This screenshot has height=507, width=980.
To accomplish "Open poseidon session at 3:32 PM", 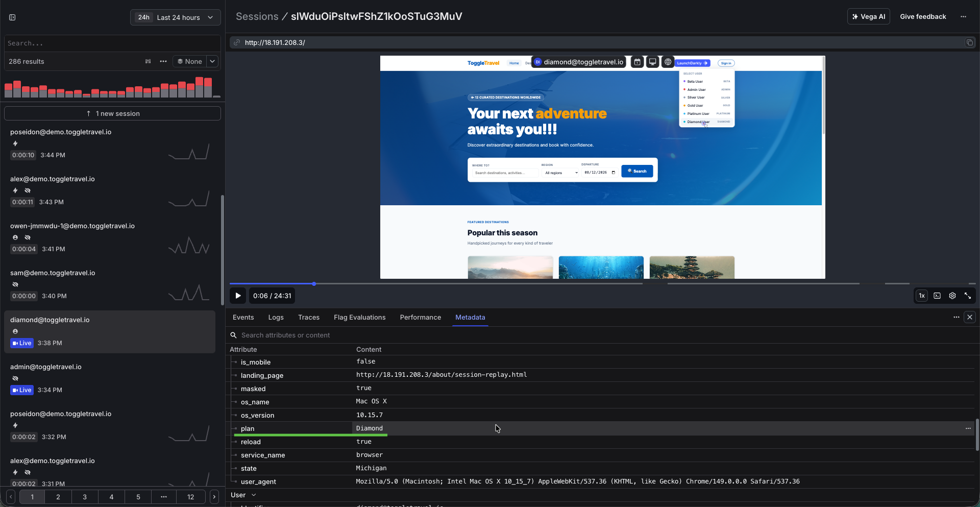I will (110, 425).
